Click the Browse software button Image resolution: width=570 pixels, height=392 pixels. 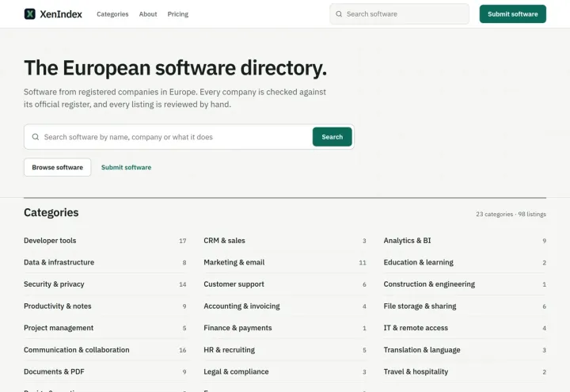58,167
